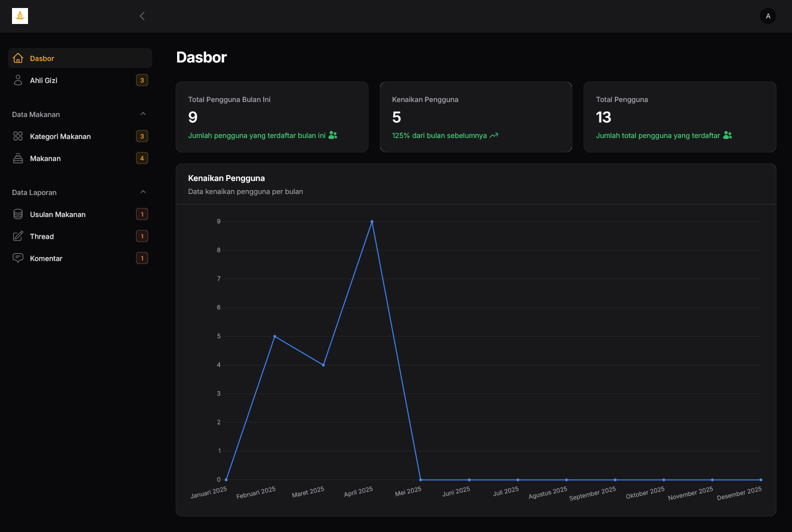Click the Mei 2025 data point on chart
This screenshot has height=532, width=792.
[420, 479]
